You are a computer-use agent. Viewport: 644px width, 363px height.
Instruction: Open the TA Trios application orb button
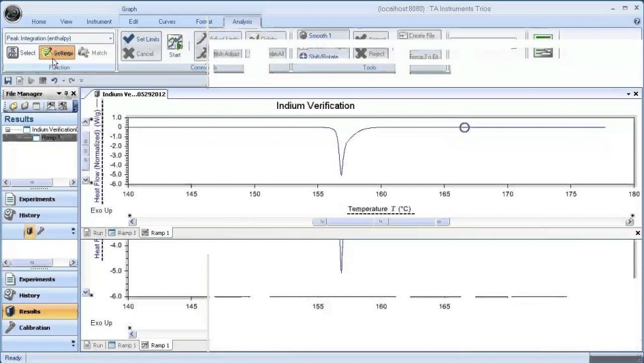pyautogui.click(x=13, y=13)
